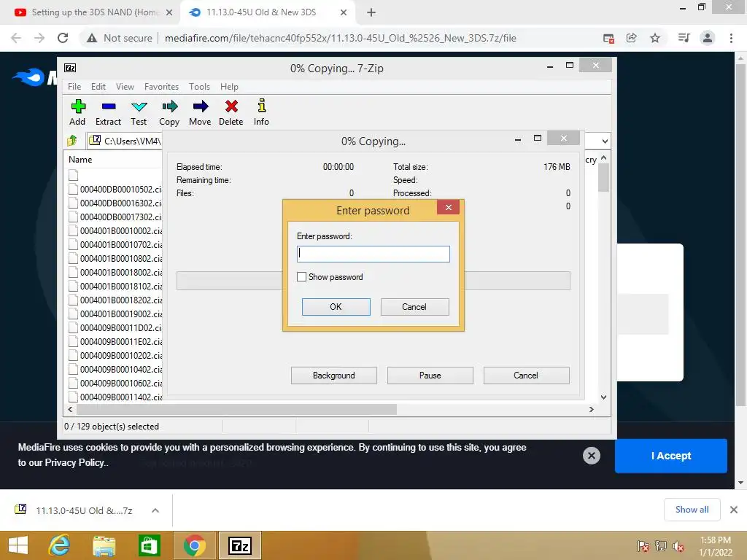Click the Test toolbar icon

click(x=139, y=106)
